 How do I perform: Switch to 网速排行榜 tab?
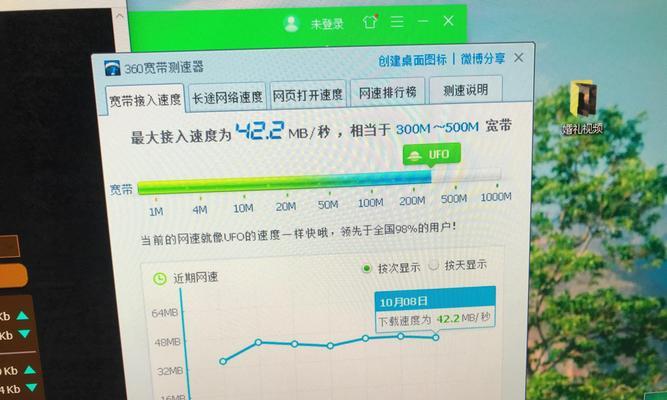pyautogui.click(x=387, y=92)
